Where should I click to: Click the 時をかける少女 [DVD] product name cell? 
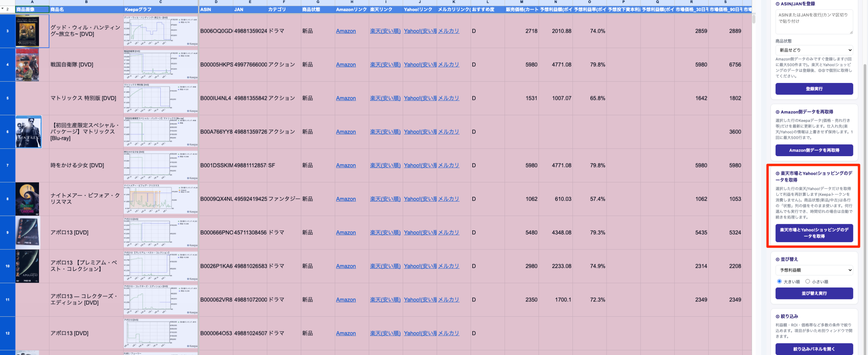tap(86, 165)
